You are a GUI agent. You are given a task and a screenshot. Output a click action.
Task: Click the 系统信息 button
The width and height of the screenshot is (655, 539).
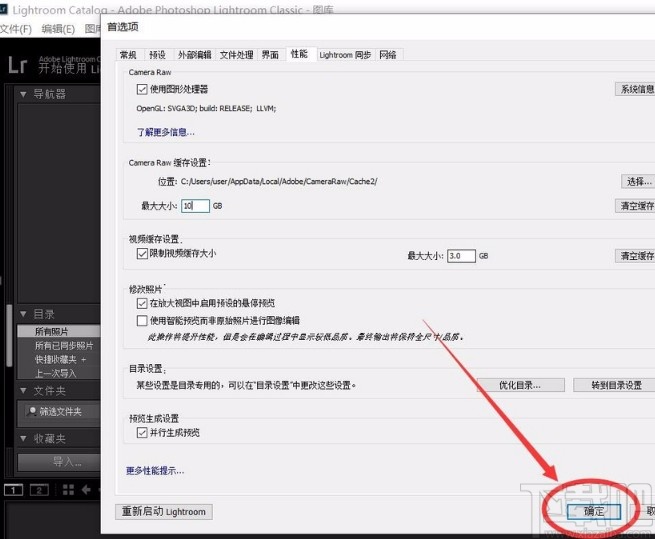click(x=635, y=89)
